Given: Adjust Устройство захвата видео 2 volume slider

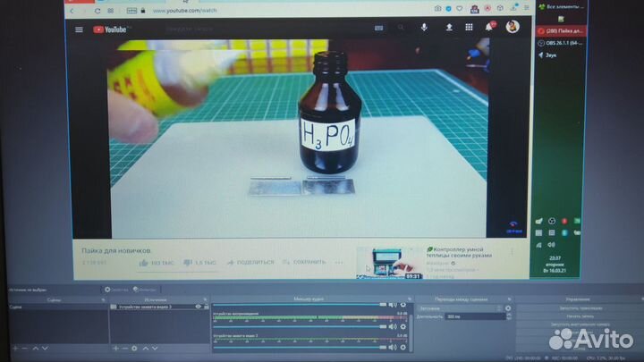Looking at the screenshot, I should [x=300, y=347].
